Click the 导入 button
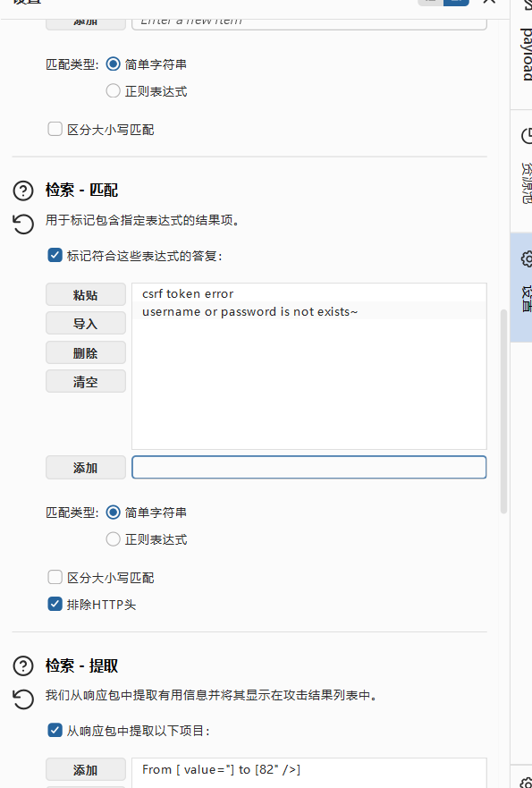 86,323
